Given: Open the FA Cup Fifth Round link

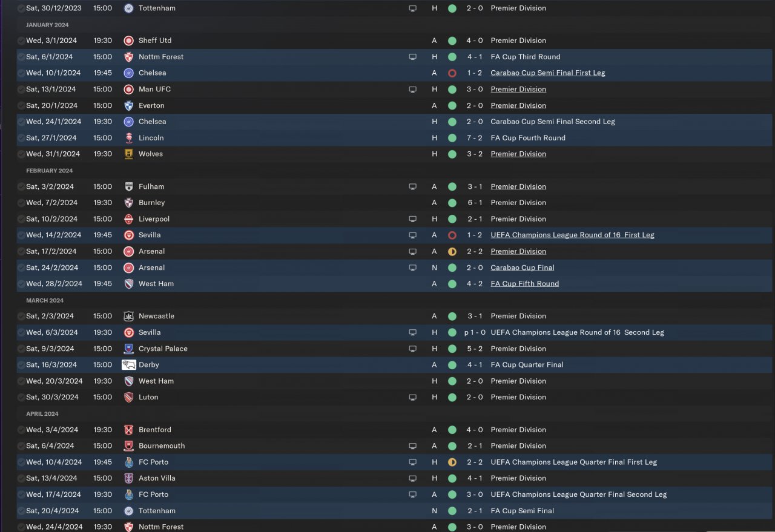Looking at the screenshot, I should click(524, 284).
